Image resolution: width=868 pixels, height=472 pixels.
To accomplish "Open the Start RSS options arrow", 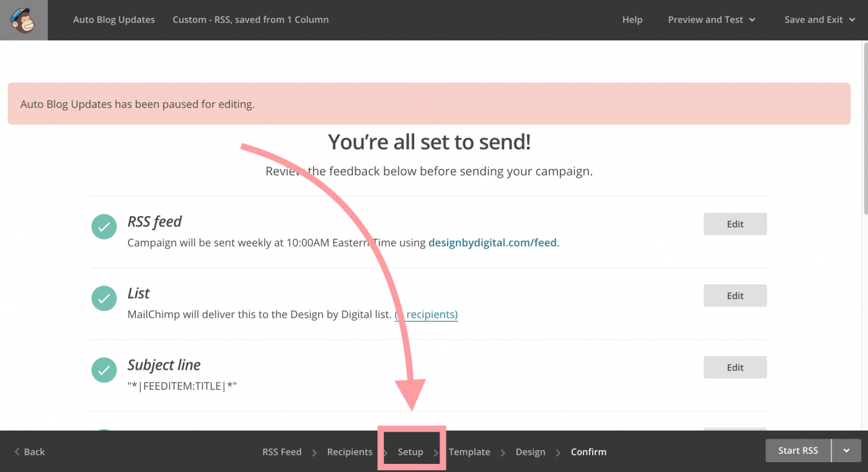I will (x=846, y=450).
